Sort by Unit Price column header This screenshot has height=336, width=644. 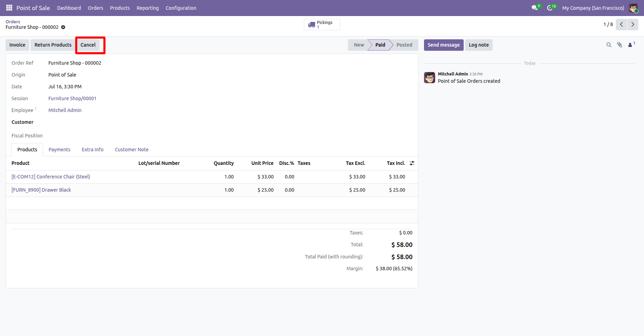click(262, 163)
